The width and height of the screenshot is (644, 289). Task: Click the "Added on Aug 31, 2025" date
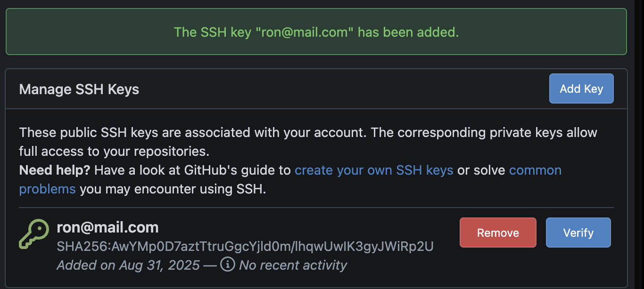click(x=128, y=265)
